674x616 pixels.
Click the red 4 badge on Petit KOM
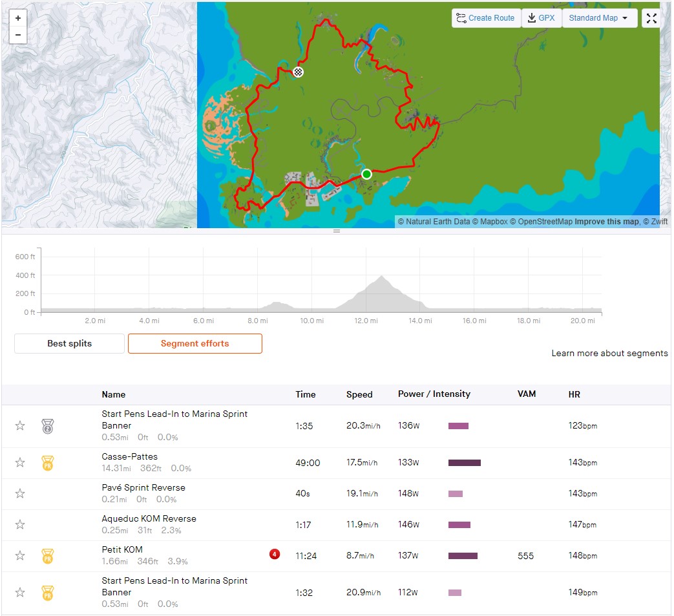pyautogui.click(x=274, y=554)
